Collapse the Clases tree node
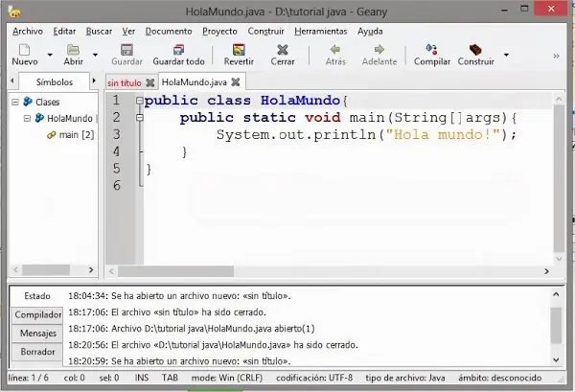Screen dimensions: 575x392 click(15, 102)
